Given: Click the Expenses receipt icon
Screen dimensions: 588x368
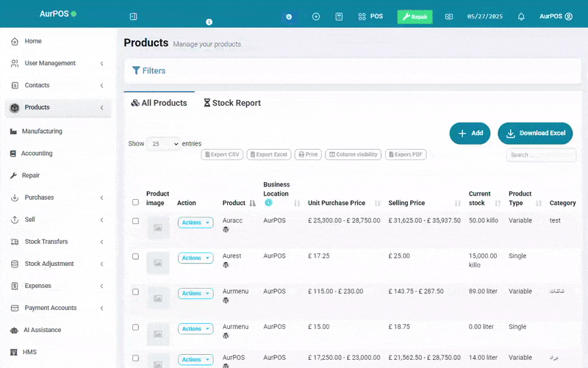Looking at the screenshot, I should click(x=15, y=286).
